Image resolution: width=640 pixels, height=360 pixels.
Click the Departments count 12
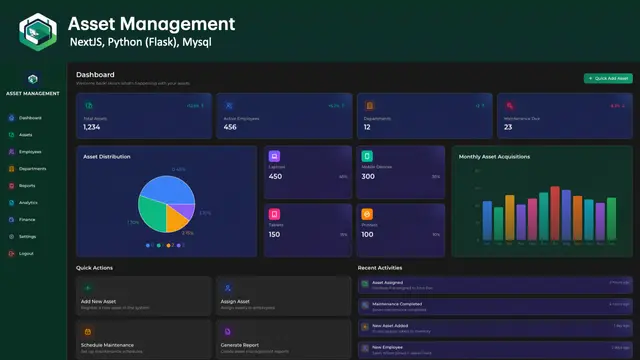pos(367,127)
